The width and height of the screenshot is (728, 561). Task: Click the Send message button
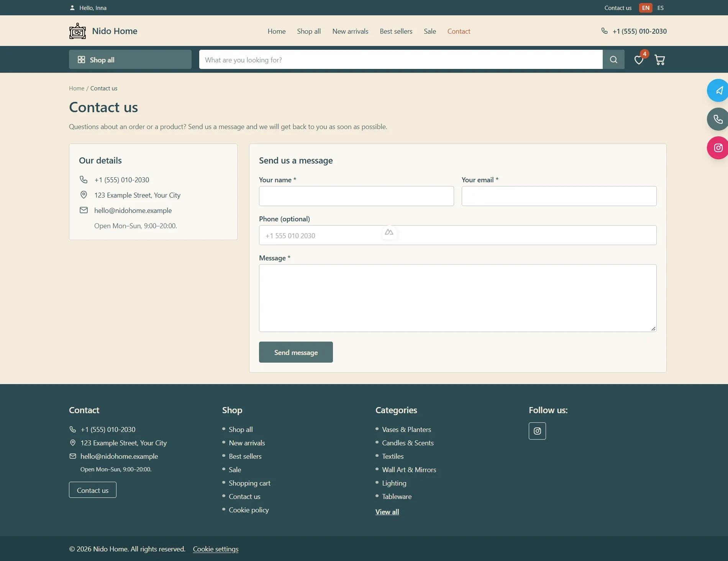[296, 352]
